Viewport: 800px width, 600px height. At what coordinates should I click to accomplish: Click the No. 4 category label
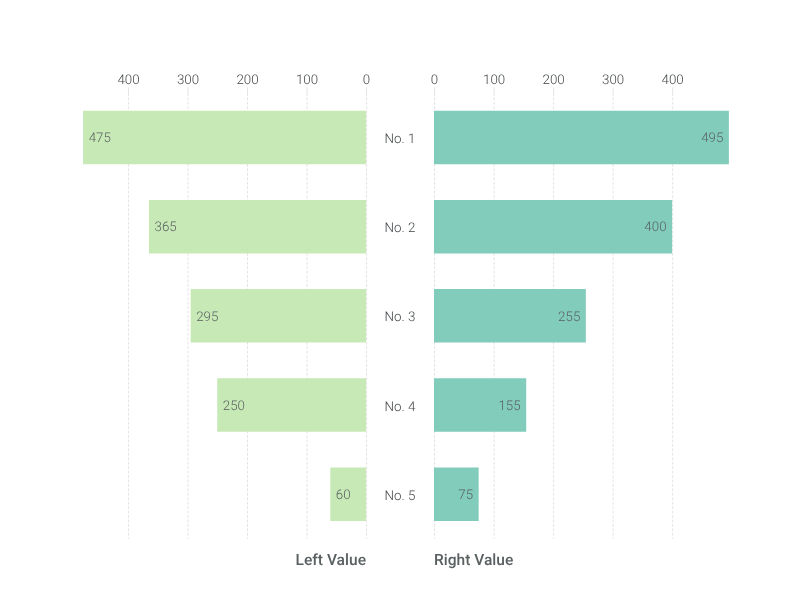click(x=400, y=406)
